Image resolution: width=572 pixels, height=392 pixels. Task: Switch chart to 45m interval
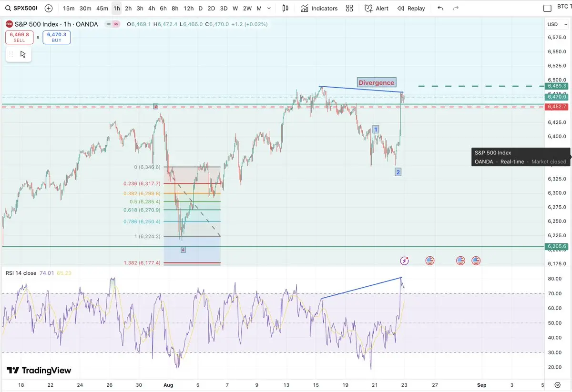[102, 8]
